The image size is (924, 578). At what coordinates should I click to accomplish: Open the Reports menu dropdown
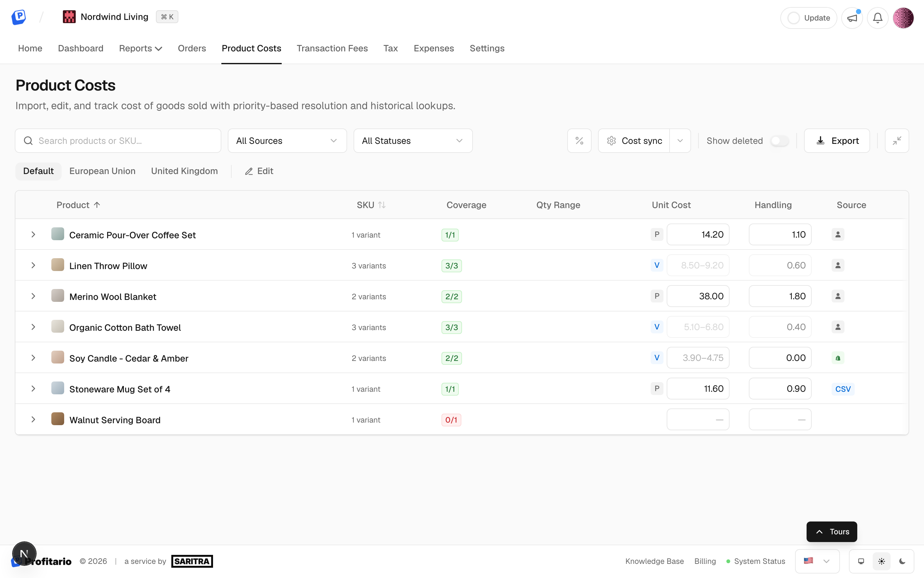141,48
